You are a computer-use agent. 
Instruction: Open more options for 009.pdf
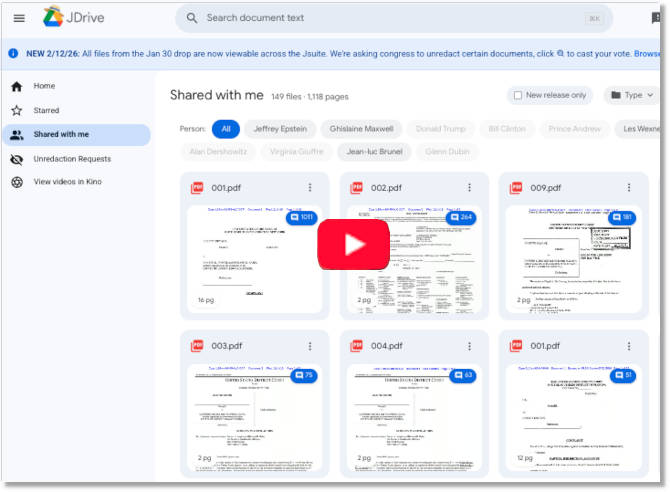pyautogui.click(x=629, y=188)
